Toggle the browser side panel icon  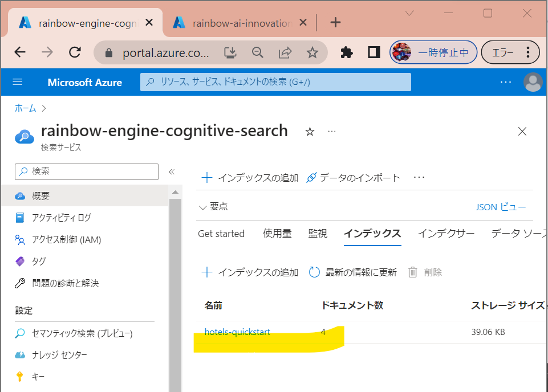(x=374, y=53)
